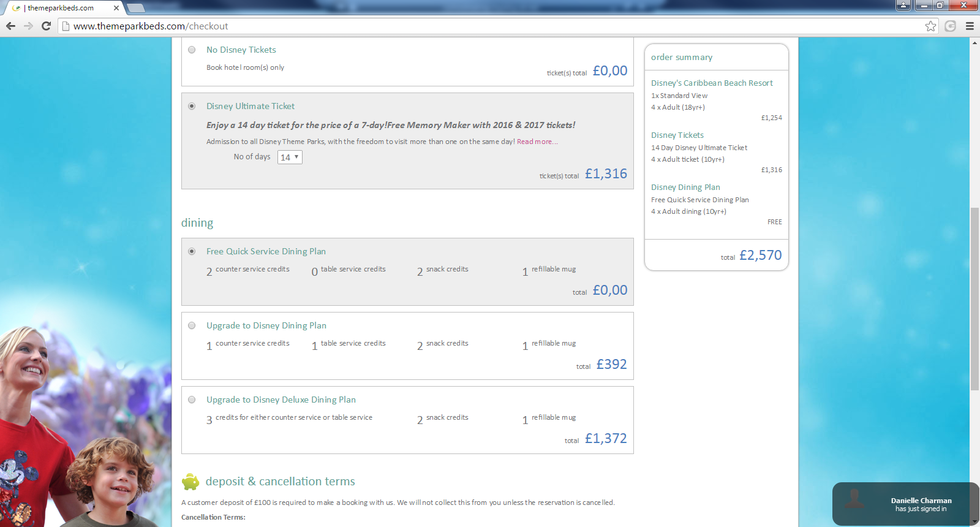This screenshot has height=527, width=980.
Task: Click the scrollbar down arrow
Action: (974, 522)
